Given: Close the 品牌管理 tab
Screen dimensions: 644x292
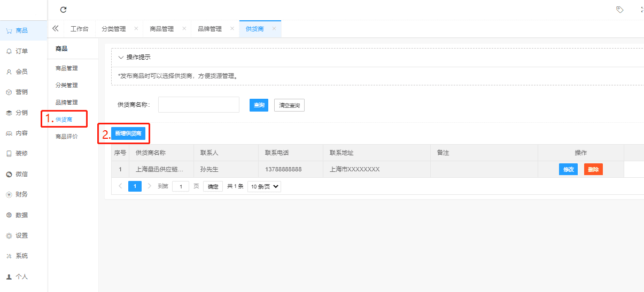Looking at the screenshot, I should click(232, 28).
